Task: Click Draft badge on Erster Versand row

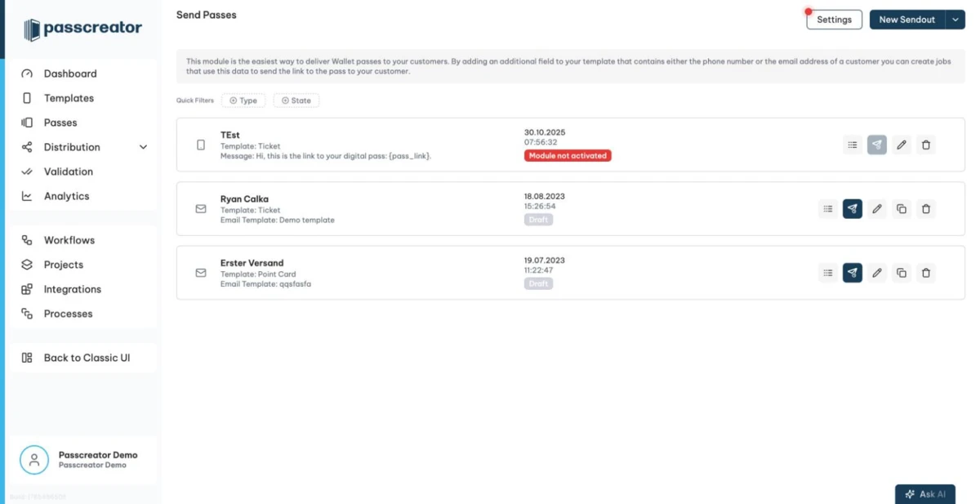Action: pos(538,283)
